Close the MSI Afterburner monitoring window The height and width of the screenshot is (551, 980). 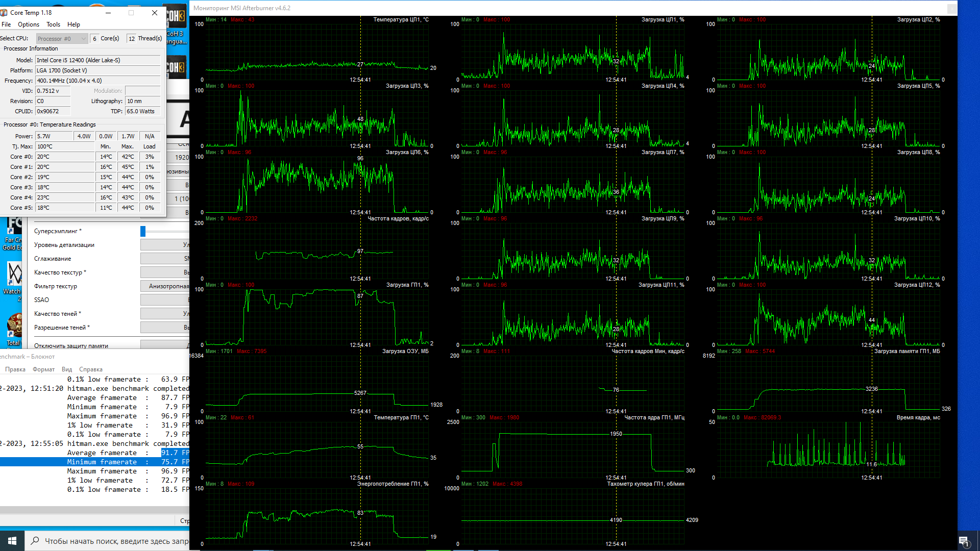952,8
